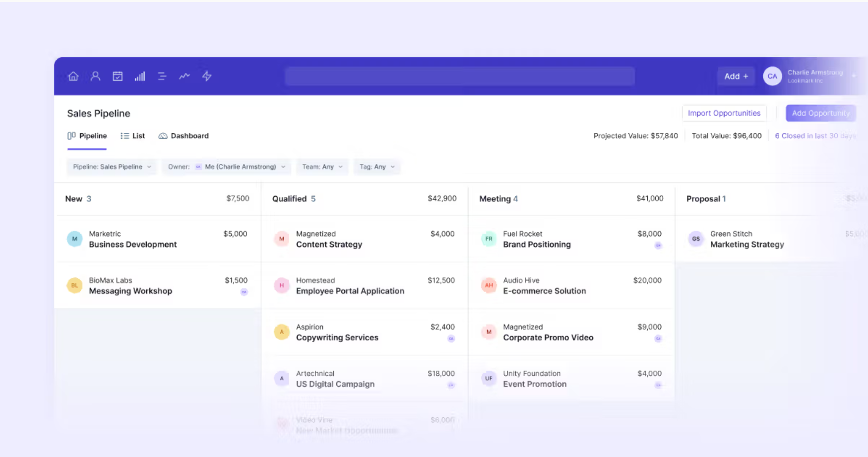Click the CA user avatar
The image size is (868, 457).
[772, 76]
